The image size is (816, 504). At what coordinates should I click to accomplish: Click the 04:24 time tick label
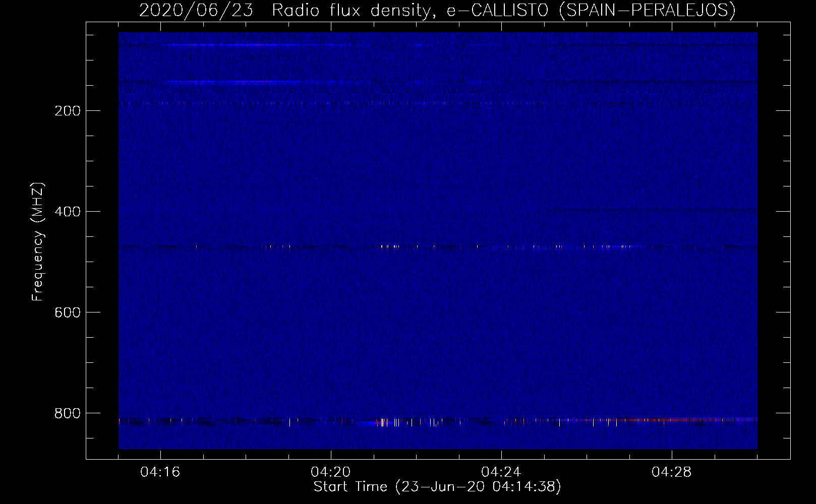501,472
